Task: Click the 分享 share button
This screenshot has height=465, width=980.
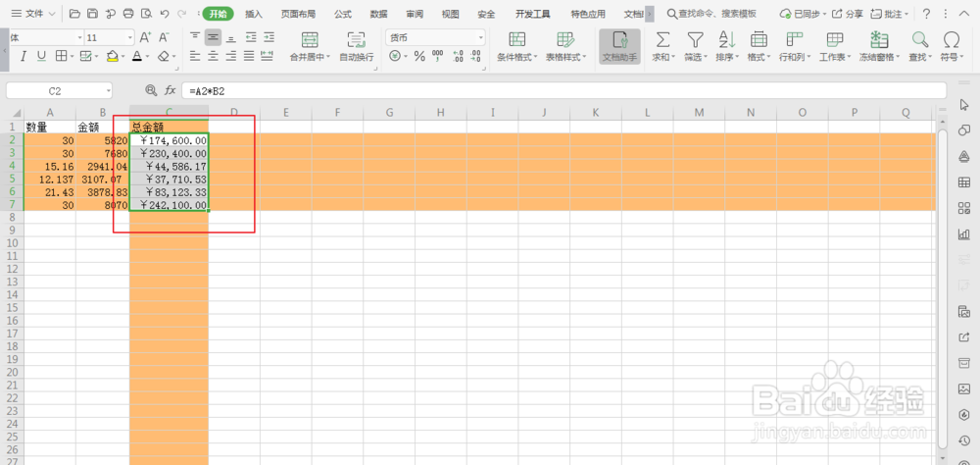Action: 848,14
